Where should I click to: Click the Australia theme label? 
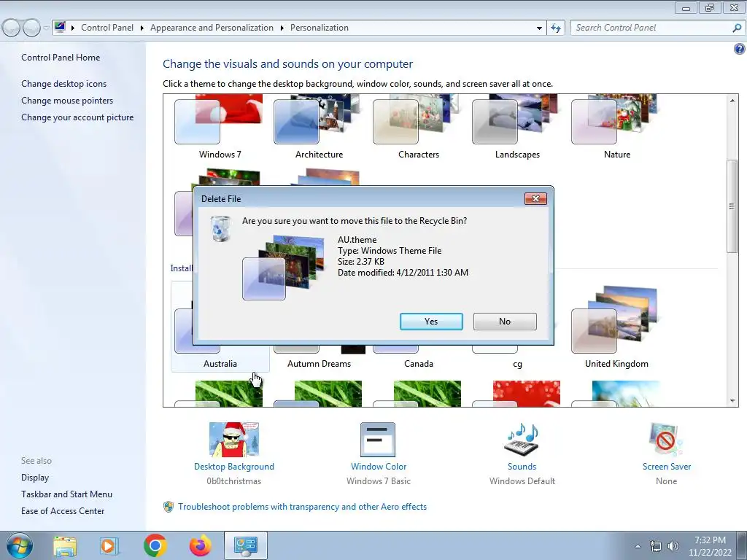point(220,364)
